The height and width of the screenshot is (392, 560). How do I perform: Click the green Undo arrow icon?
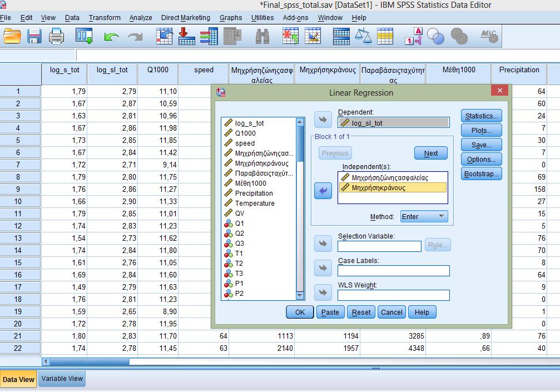click(111, 36)
